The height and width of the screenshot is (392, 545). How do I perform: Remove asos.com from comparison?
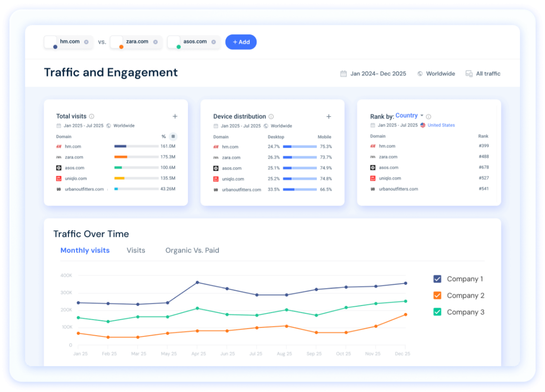[213, 42]
